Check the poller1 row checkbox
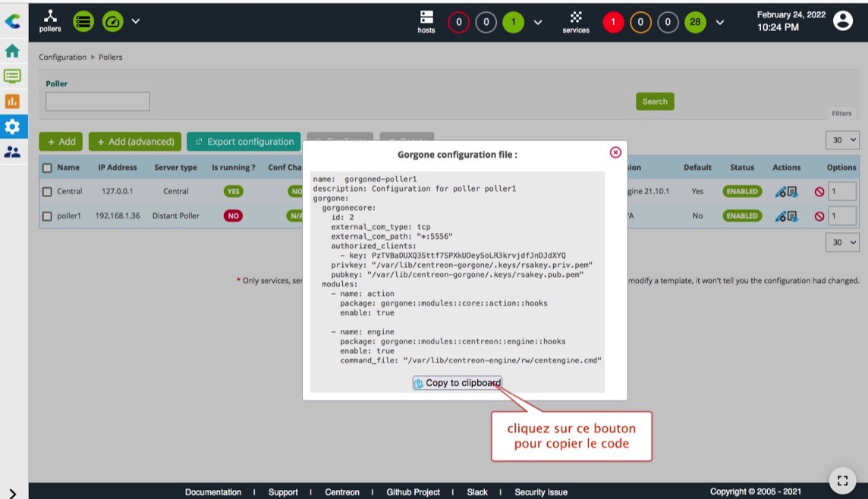 47,216
